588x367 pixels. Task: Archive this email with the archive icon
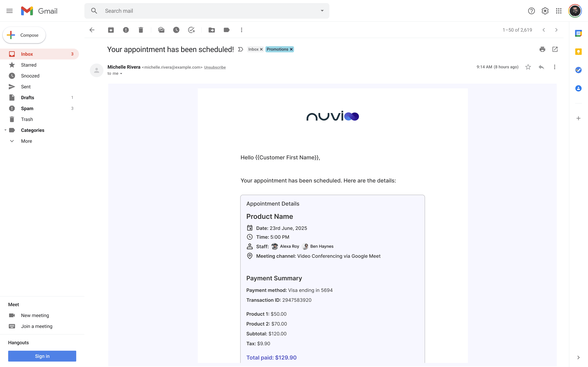tap(111, 30)
